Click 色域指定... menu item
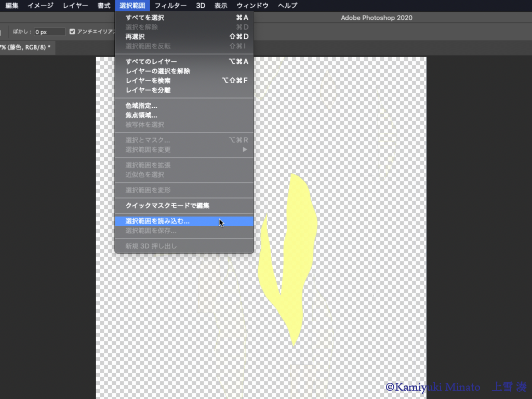The width and height of the screenshot is (532, 399). (x=141, y=105)
